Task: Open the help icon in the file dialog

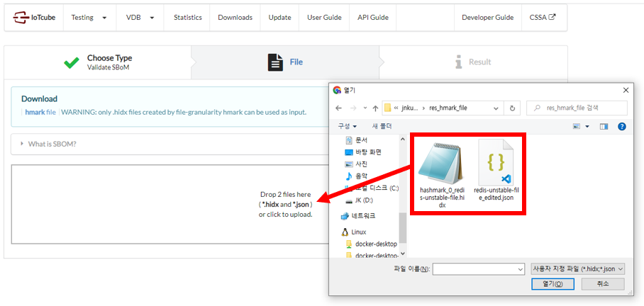Action: tap(622, 126)
